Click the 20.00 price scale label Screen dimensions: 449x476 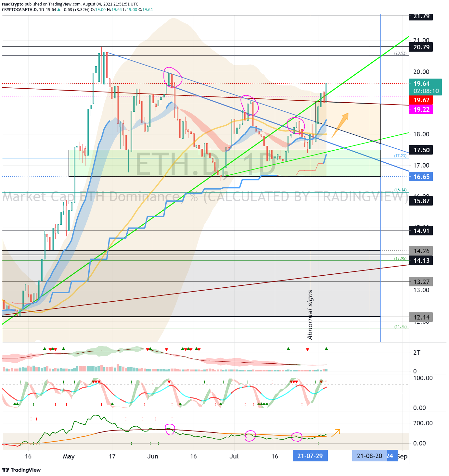tap(421, 72)
